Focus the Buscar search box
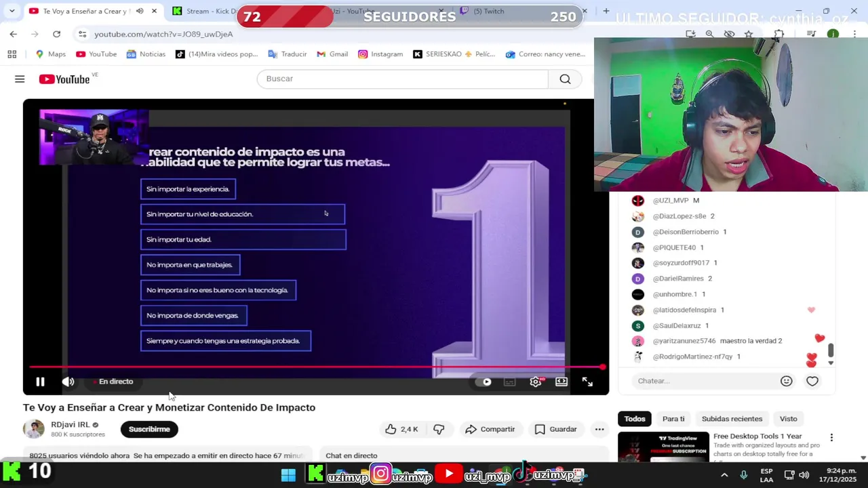The width and height of the screenshot is (868, 488). pyautogui.click(x=403, y=79)
